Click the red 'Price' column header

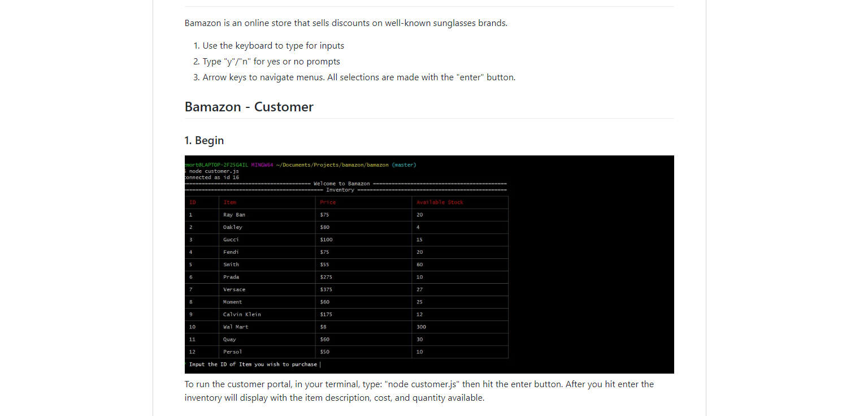click(328, 202)
